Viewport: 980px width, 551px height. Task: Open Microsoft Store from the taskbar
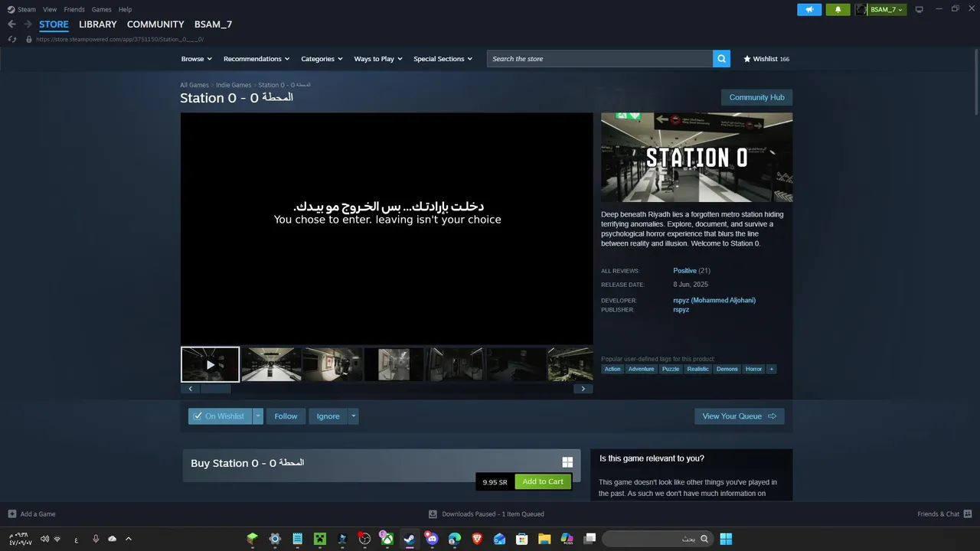tap(522, 539)
